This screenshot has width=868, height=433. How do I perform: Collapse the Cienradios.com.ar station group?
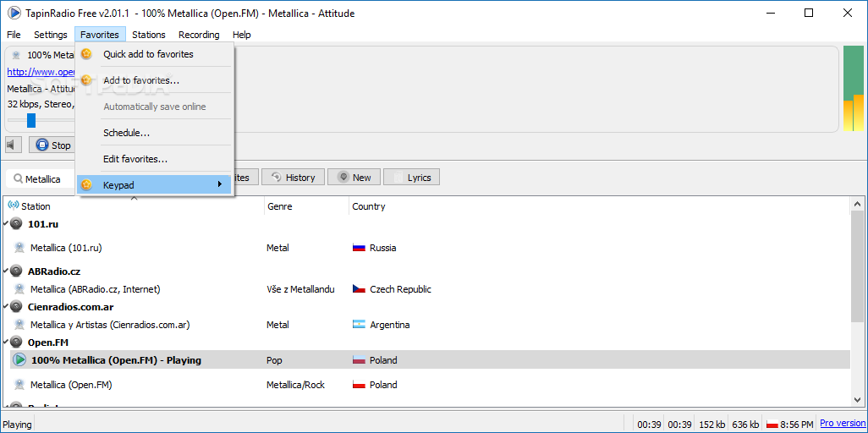point(5,307)
